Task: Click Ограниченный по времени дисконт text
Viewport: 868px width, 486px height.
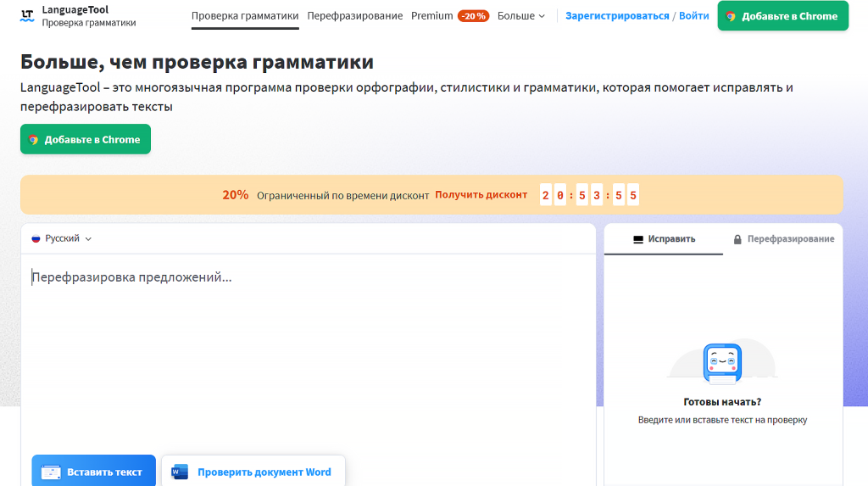Action: tap(342, 196)
